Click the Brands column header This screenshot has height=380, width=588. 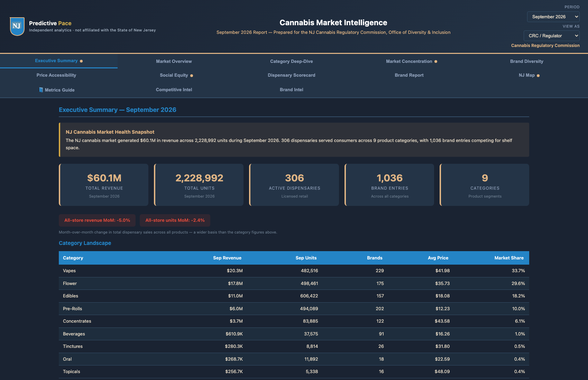coord(375,258)
